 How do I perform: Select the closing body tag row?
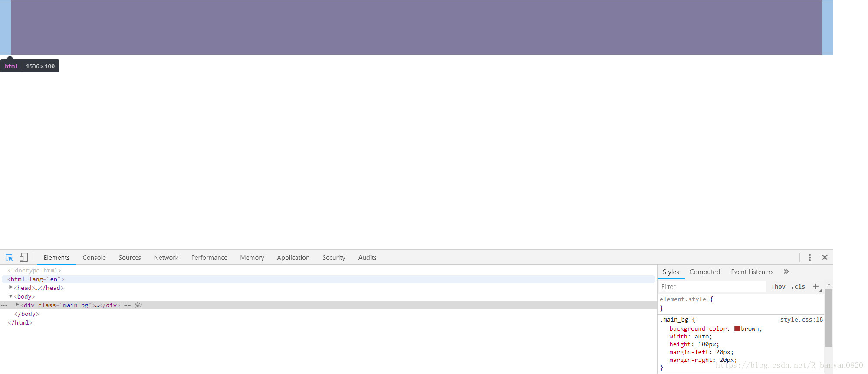click(x=26, y=314)
